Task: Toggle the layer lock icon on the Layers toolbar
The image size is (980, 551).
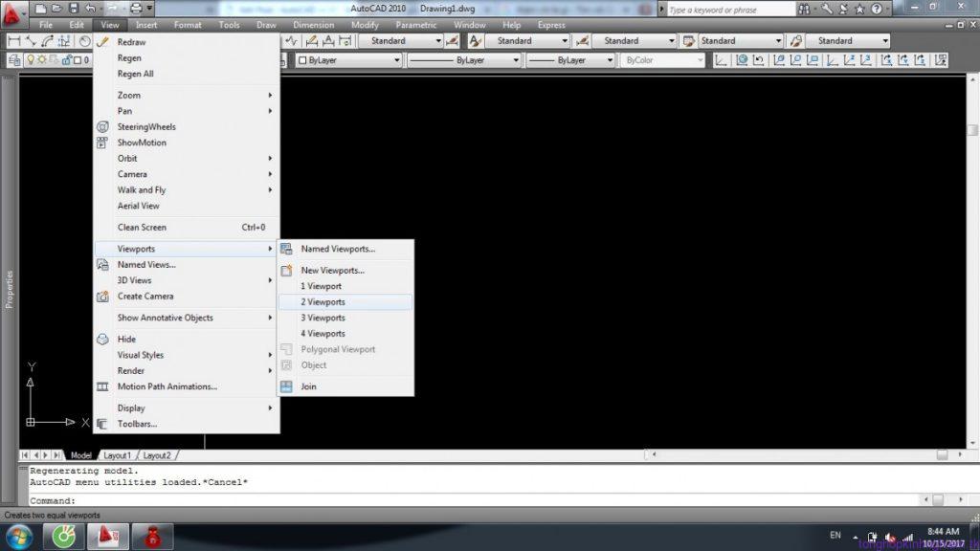Action: click(x=66, y=60)
